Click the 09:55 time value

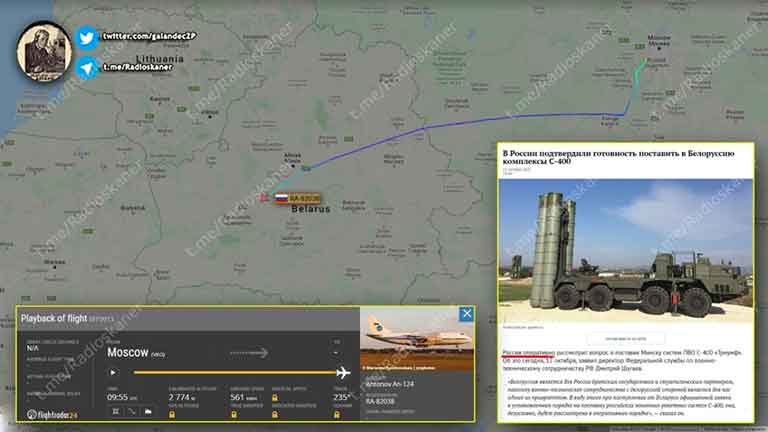tap(118, 397)
